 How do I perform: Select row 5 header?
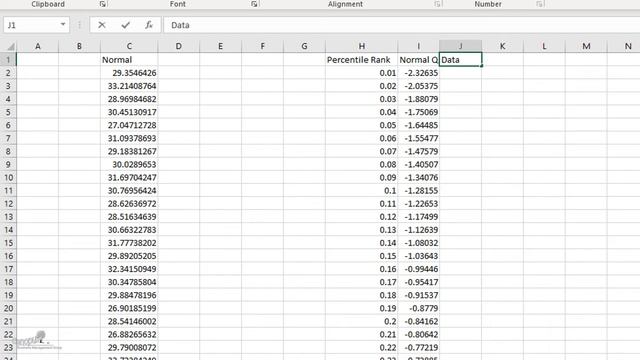(x=8, y=112)
